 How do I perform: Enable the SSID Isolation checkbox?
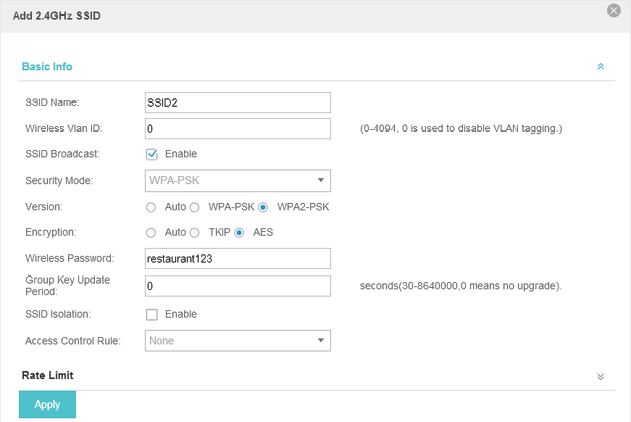point(152,314)
